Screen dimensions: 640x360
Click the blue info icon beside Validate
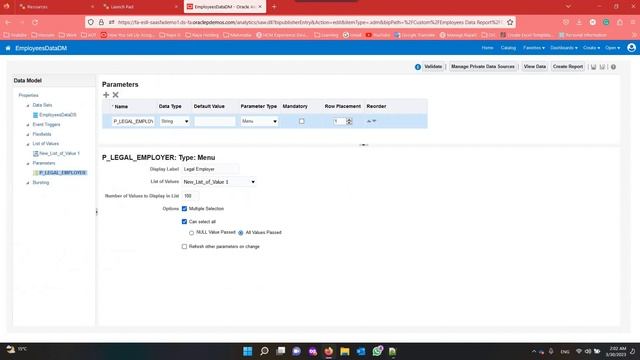click(418, 67)
